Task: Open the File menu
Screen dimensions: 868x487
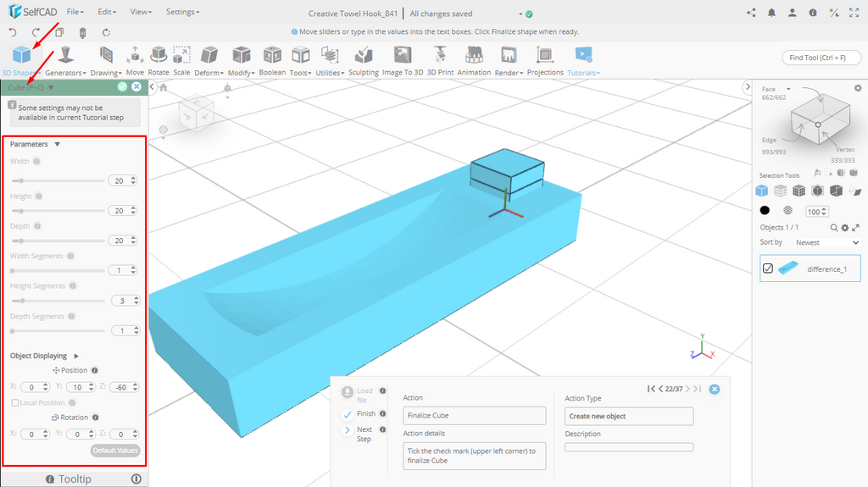Action: [75, 12]
